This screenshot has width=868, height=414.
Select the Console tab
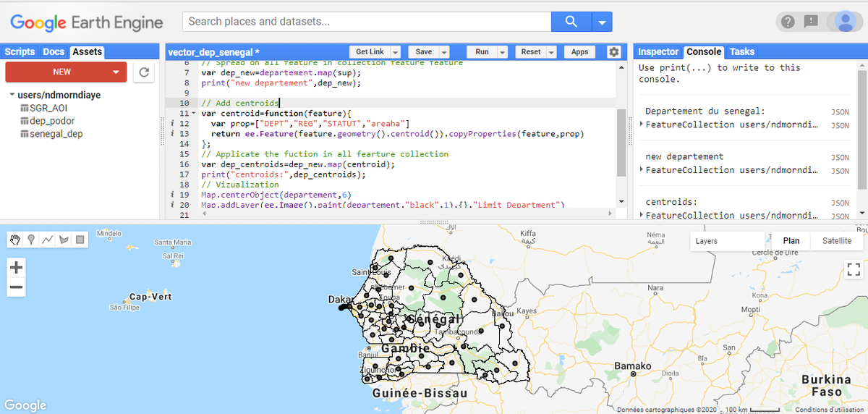pos(704,51)
